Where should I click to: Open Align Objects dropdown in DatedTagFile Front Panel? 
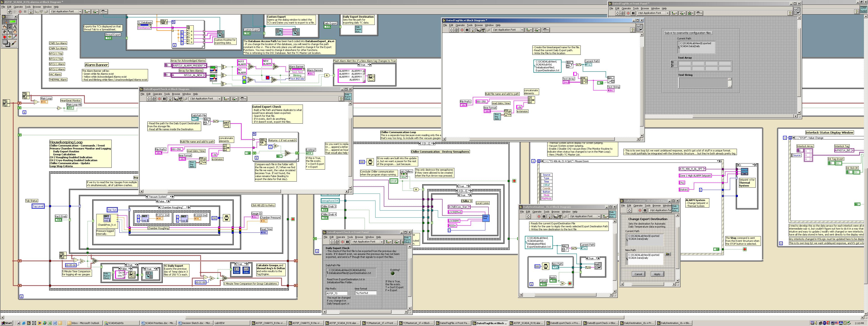675,13
